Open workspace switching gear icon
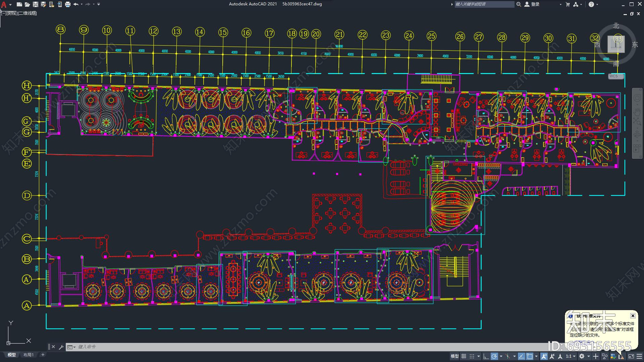This screenshot has height=362, width=644. click(x=582, y=356)
